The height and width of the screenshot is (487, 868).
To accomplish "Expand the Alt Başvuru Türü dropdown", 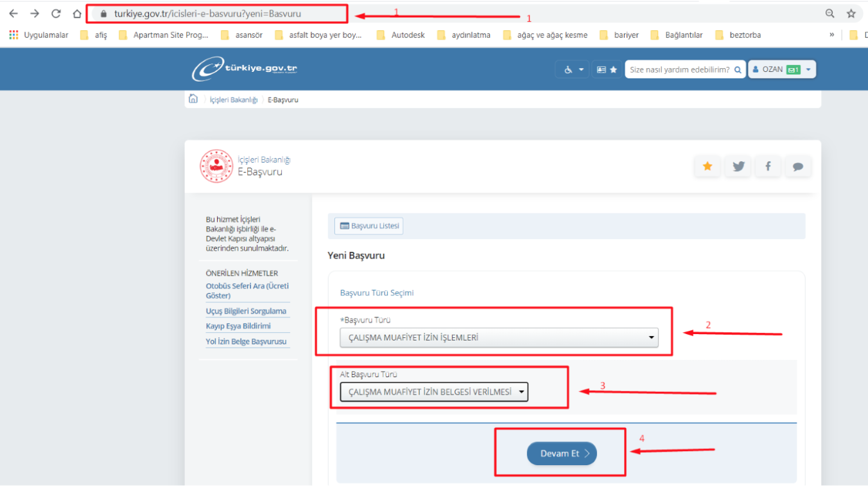I will click(433, 392).
